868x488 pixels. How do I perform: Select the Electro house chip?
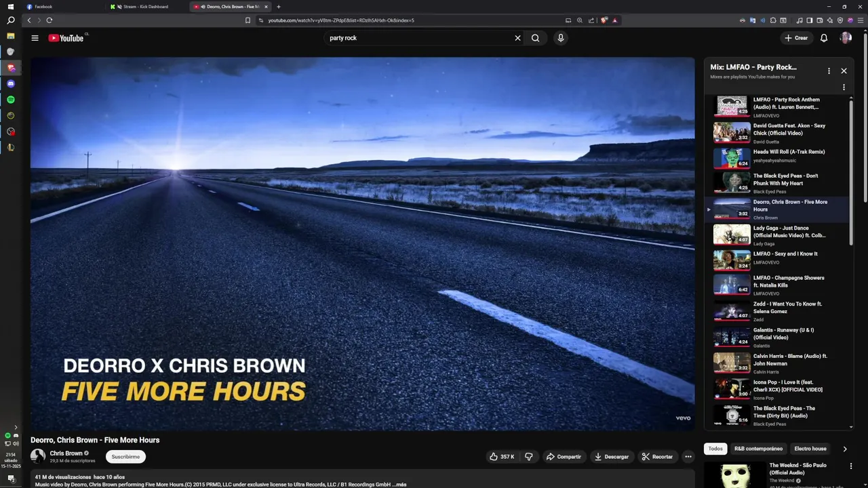click(x=810, y=449)
